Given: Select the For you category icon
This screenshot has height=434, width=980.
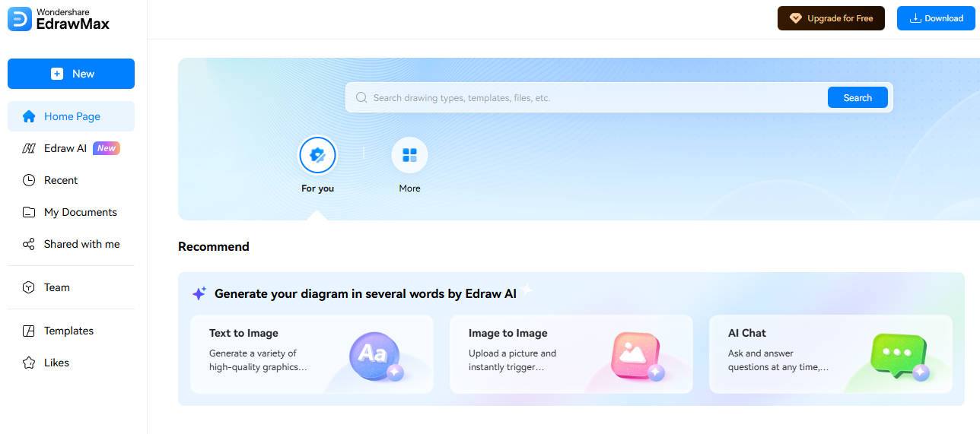Looking at the screenshot, I should (x=317, y=156).
